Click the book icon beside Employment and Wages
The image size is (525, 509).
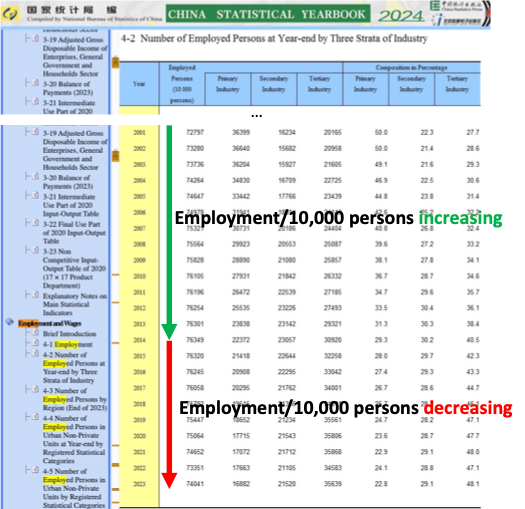click(x=10, y=322)
